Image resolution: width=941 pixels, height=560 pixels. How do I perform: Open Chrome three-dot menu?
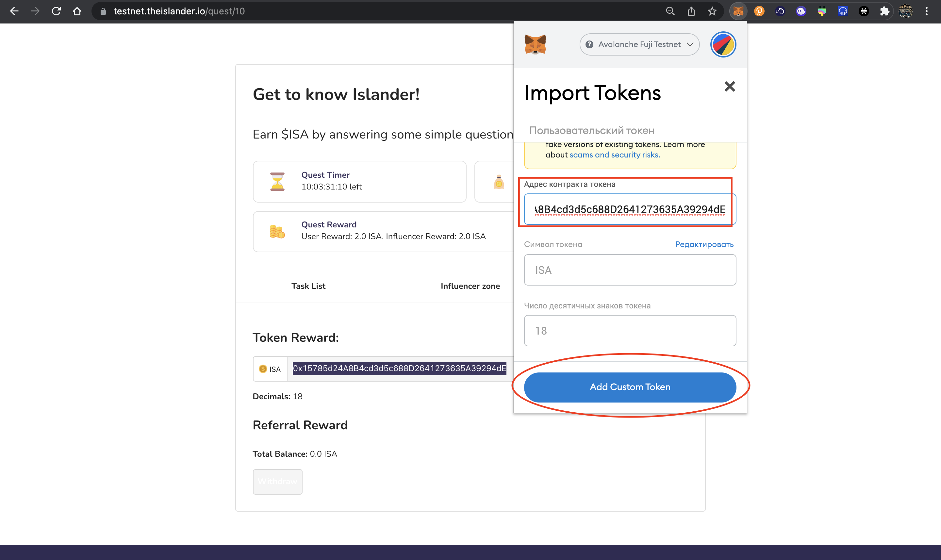[x=926, y=11]
